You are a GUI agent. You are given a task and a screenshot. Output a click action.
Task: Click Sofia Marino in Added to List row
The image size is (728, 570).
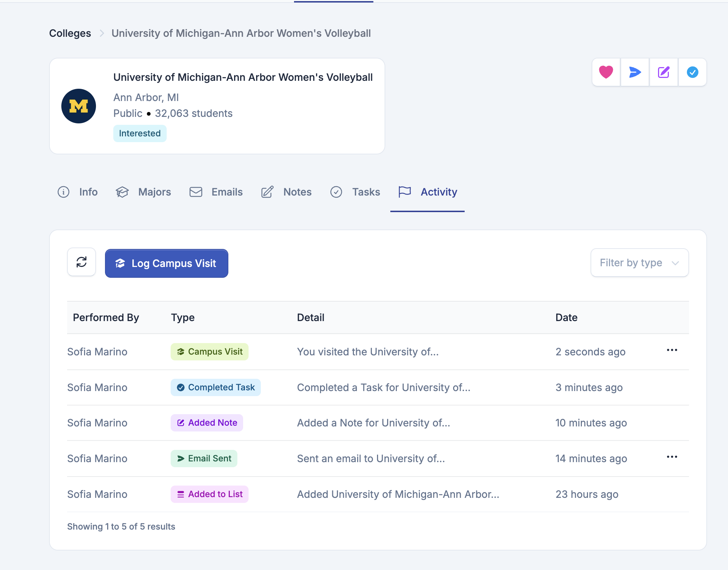tap(97, 494)
